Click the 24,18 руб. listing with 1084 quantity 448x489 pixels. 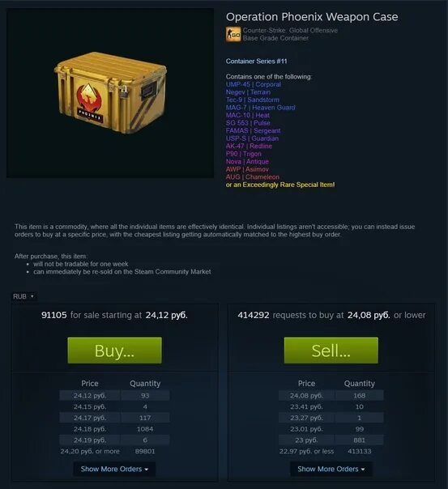point(114,429)
